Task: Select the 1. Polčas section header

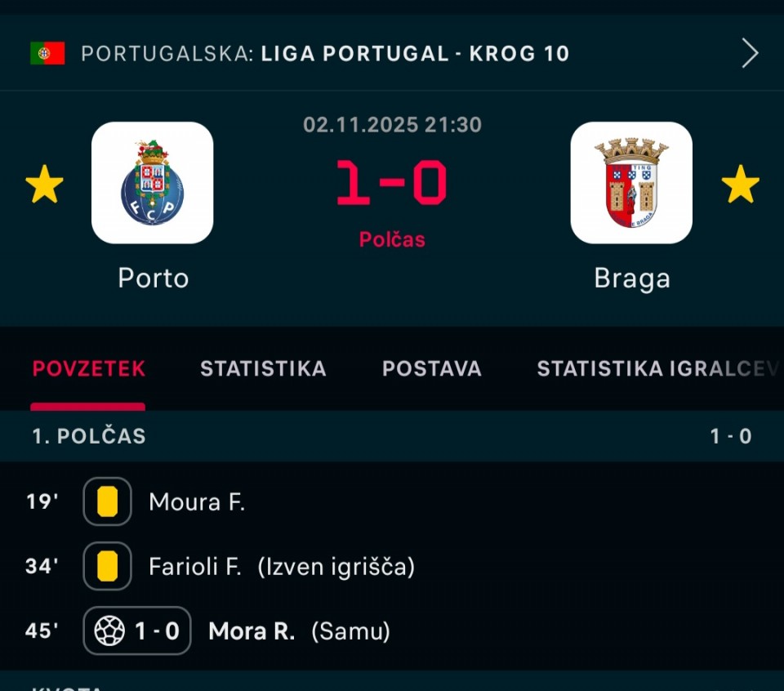Action: pyautogui.click(x=89, y=436)
